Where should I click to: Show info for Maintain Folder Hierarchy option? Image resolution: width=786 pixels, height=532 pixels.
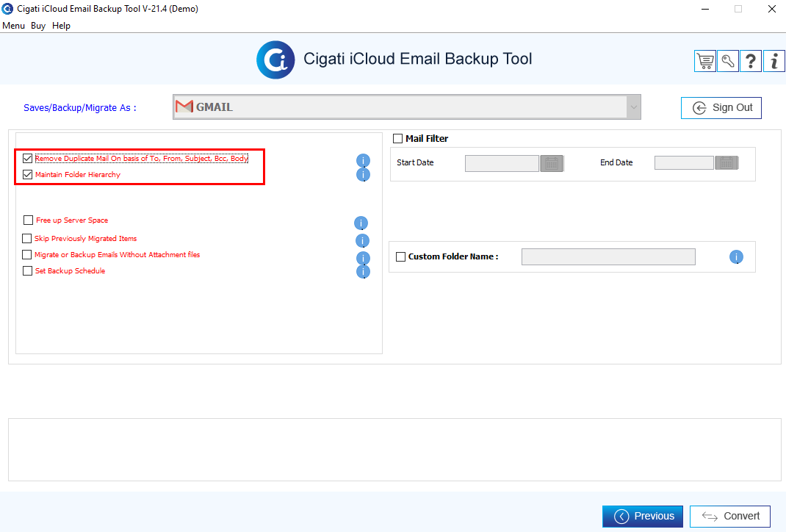[363, 174]
